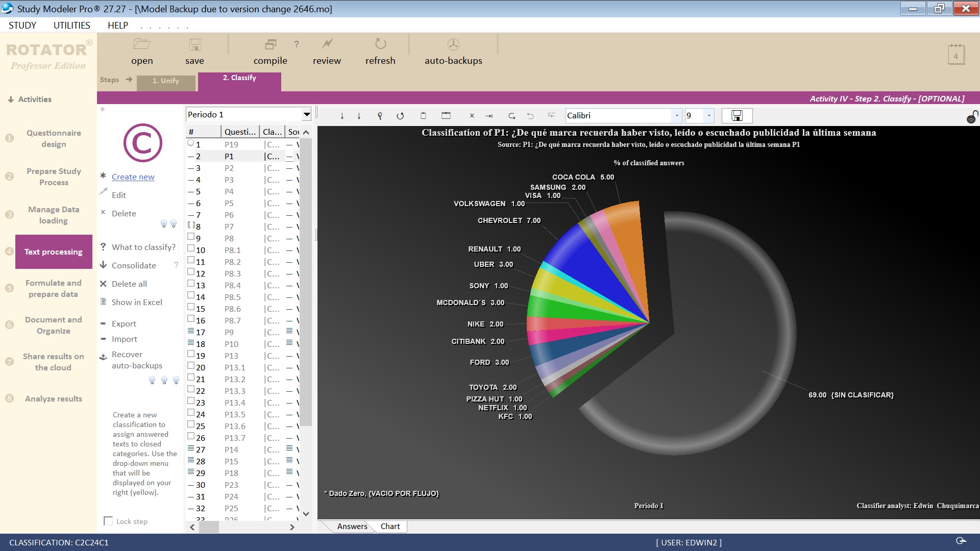Click the X icon beside Delete all
Viewport: 980px width, 551px height.
coord(103,284)
